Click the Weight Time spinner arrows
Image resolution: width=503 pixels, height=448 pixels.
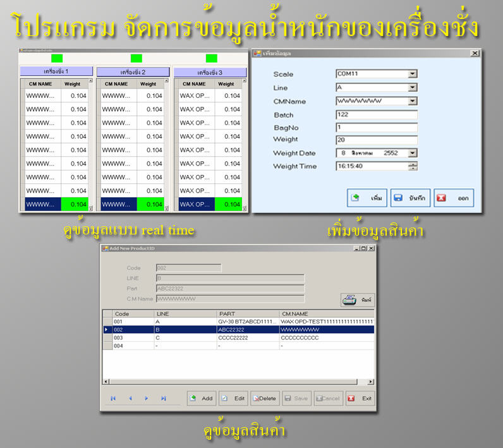pos(413,166)
